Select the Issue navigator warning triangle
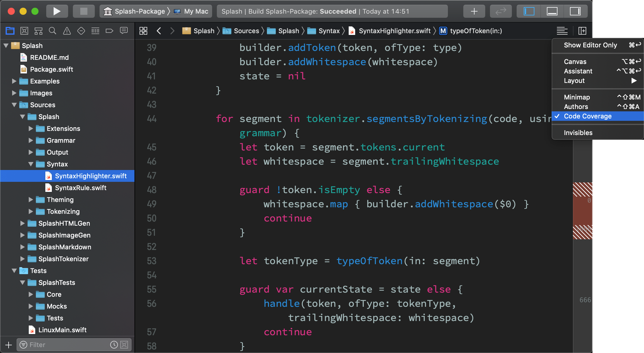 [67, 31]
